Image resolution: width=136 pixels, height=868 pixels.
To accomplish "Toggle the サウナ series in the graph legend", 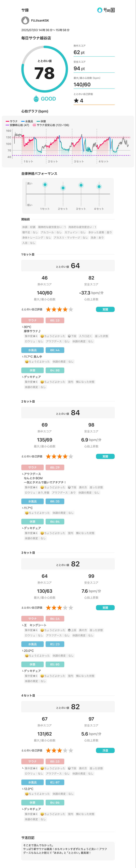I will click(12, 121).
